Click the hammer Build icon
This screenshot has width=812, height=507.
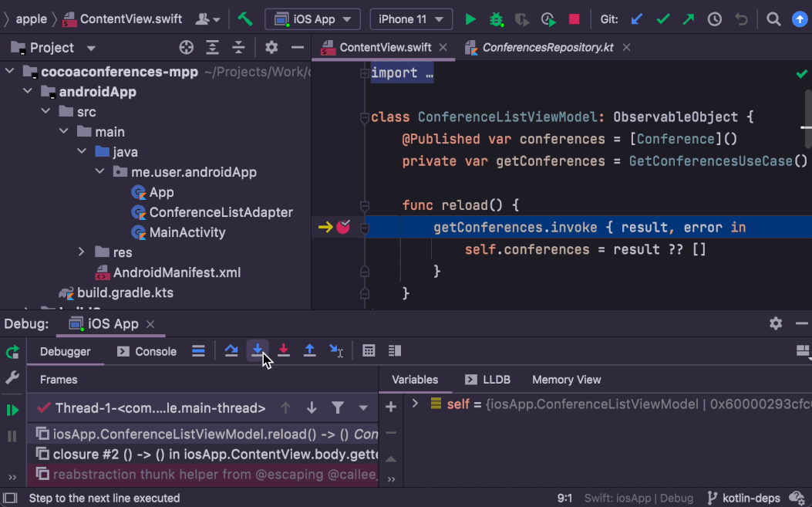244,19
